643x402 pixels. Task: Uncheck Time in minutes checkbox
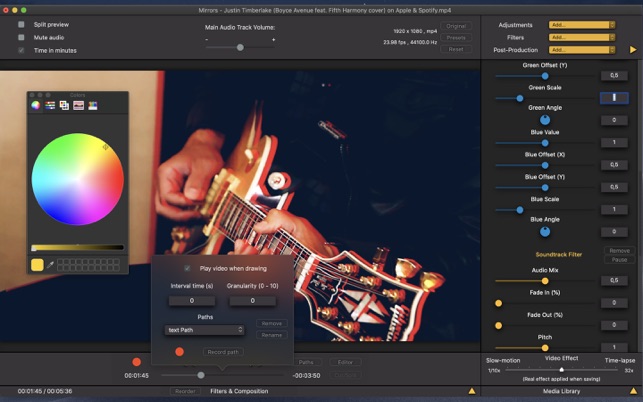tap(21, 50)
